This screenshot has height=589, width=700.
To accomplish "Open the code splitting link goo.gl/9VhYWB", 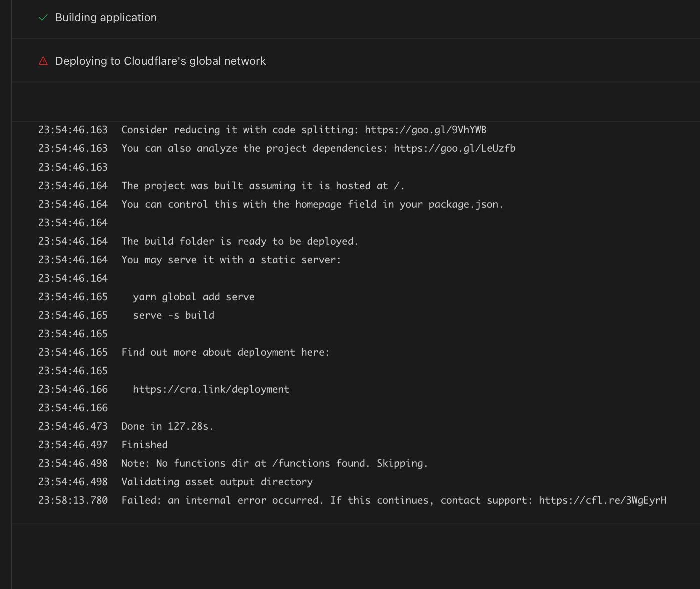I will coord(426,129).
